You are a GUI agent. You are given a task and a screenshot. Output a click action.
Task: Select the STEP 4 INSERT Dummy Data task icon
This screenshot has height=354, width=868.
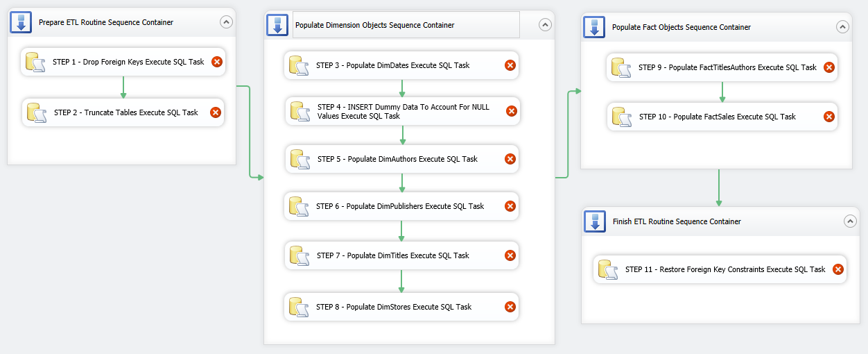pyautogui.click(x=300, y=111)
